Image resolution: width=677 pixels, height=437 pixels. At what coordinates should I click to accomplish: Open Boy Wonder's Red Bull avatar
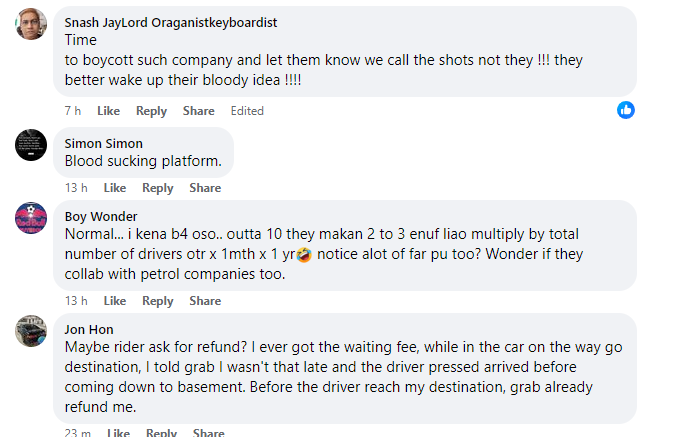31,218
